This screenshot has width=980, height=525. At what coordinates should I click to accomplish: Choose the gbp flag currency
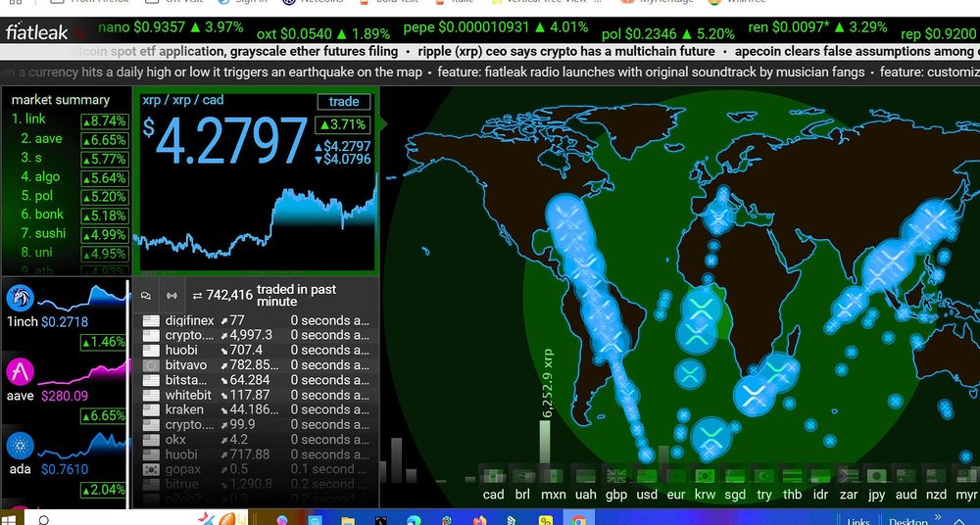point(616,477)
